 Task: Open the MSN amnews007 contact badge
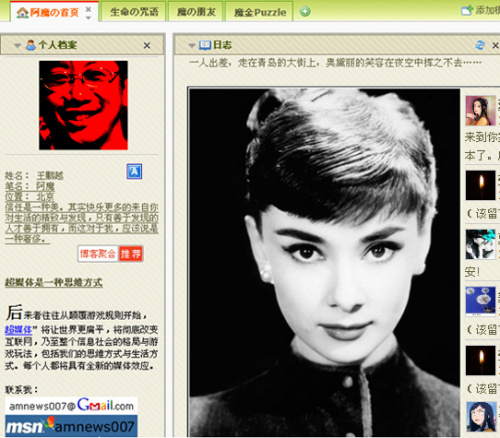click(x=71, y=426)
